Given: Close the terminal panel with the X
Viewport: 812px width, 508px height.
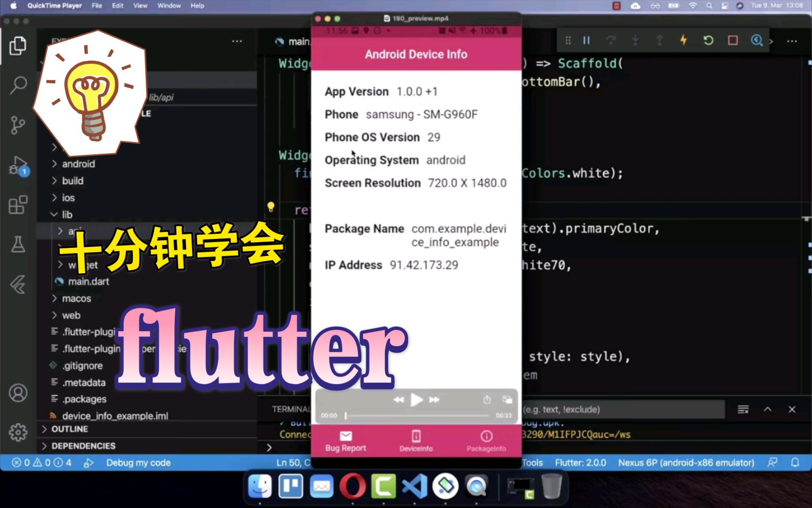Looking at the screenshot, I should tap(792, 409).
